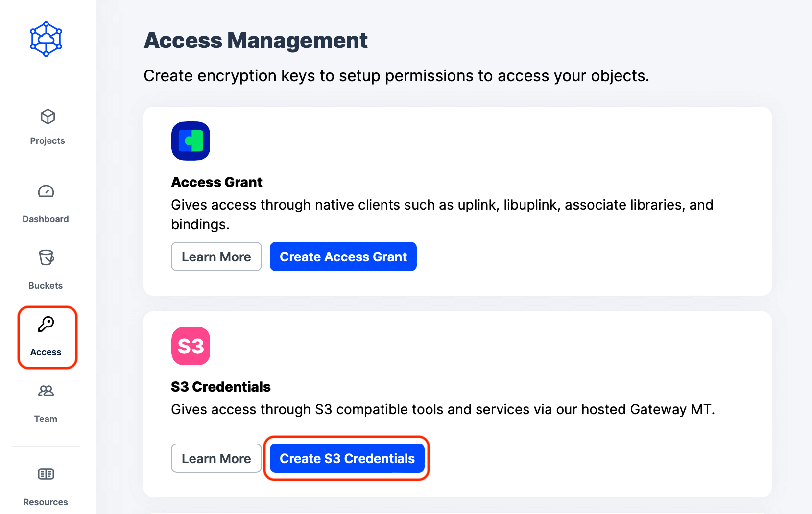The height and width of the screenshot is (514, 812).
Task: Create a new Access Grant
Action: point(343,256)
